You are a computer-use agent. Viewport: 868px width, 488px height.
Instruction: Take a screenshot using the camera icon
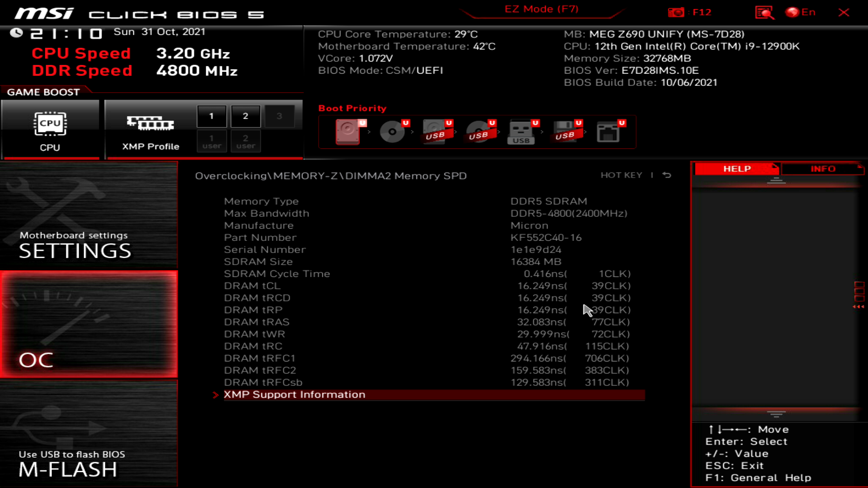tap(676, 12)
